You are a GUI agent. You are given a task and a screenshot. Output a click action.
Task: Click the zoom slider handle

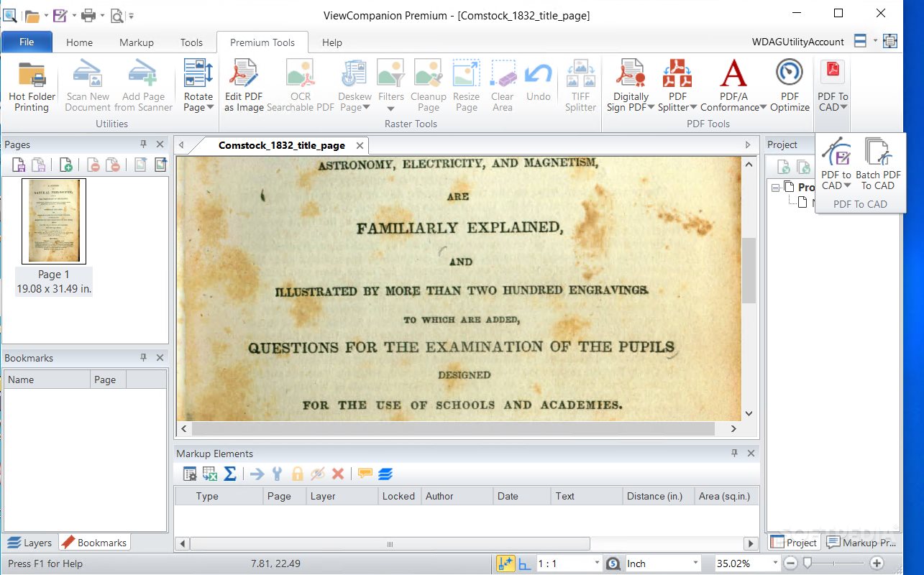807,563
